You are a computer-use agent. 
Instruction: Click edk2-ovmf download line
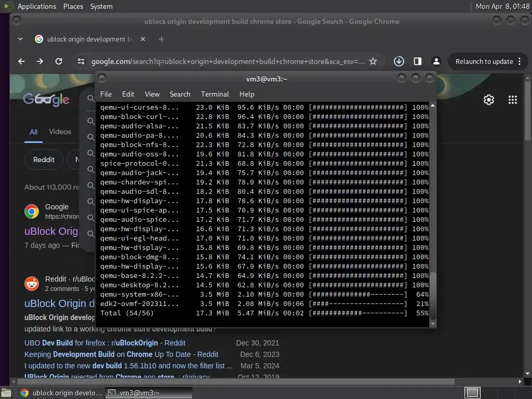coord(264,303)
